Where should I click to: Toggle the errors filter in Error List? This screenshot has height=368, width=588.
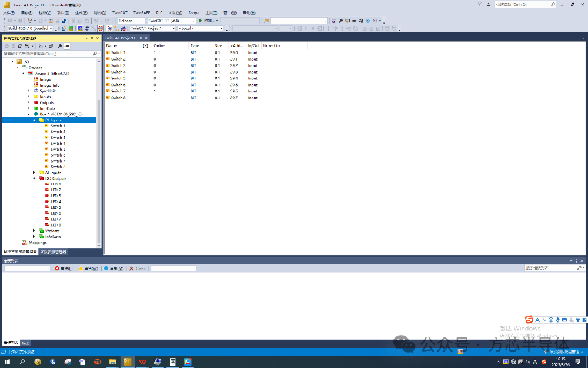pyautogui.click(x=64, y=268)
